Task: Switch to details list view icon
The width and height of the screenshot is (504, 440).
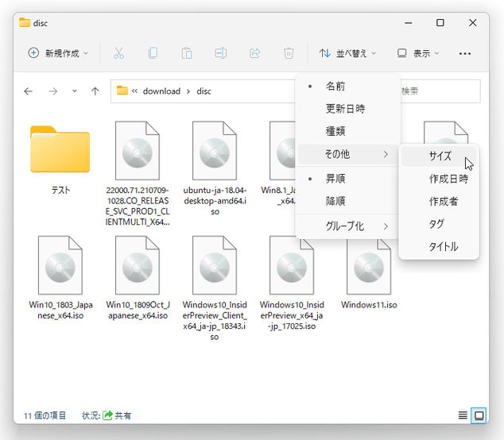Action: point(463,415)
